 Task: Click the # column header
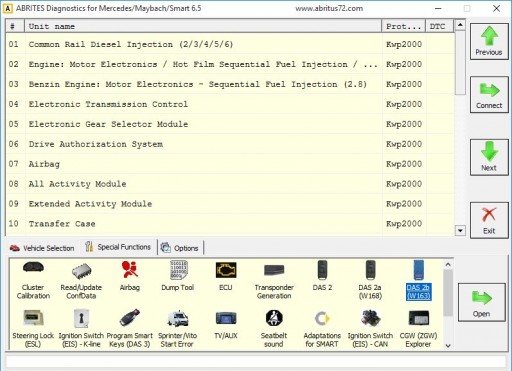point(15,26)
